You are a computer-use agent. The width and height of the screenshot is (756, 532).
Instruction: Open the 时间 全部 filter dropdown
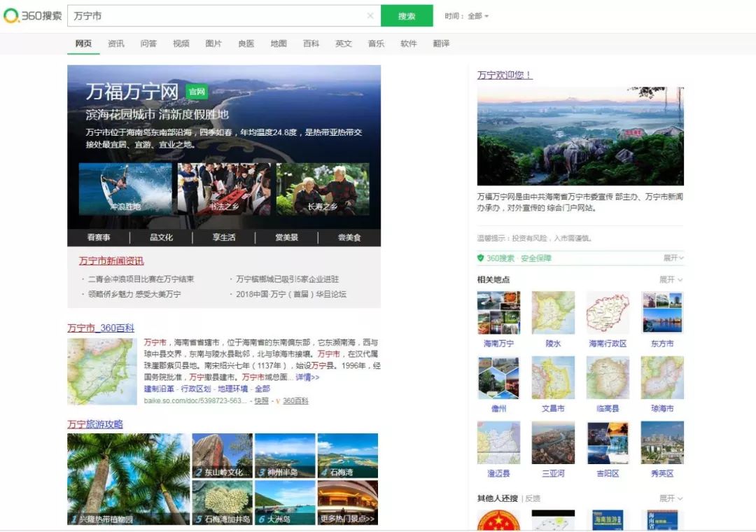coord(467,16)
